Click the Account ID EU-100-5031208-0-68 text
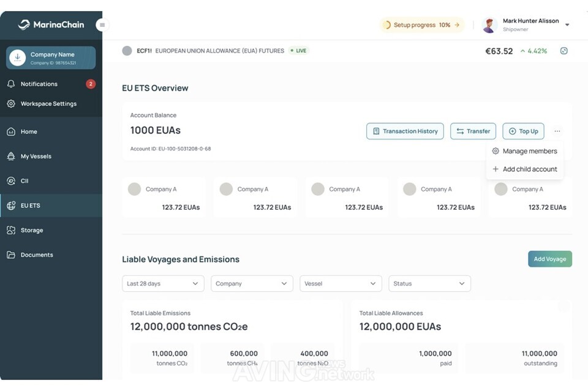This screenshot has width=588, height=391. click(171, 149)
